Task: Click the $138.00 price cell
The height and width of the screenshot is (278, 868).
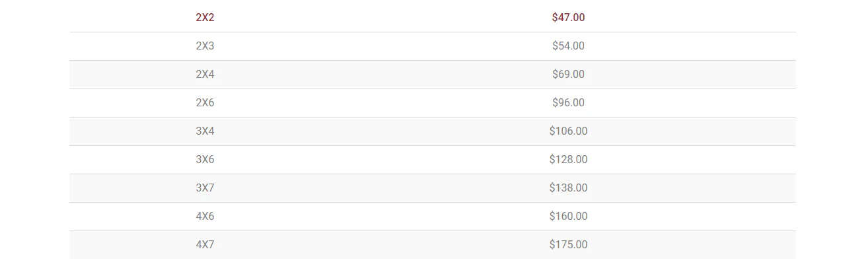Action: coord(568,188)
